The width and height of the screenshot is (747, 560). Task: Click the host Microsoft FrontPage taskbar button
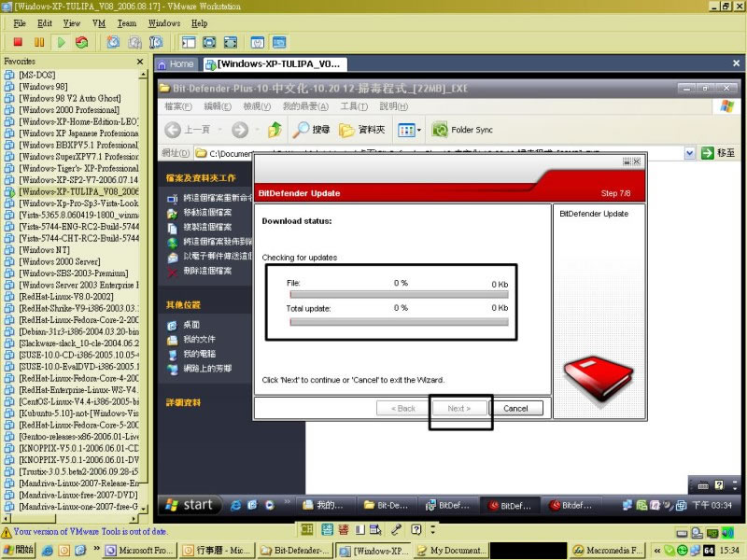tap(140, 551)
